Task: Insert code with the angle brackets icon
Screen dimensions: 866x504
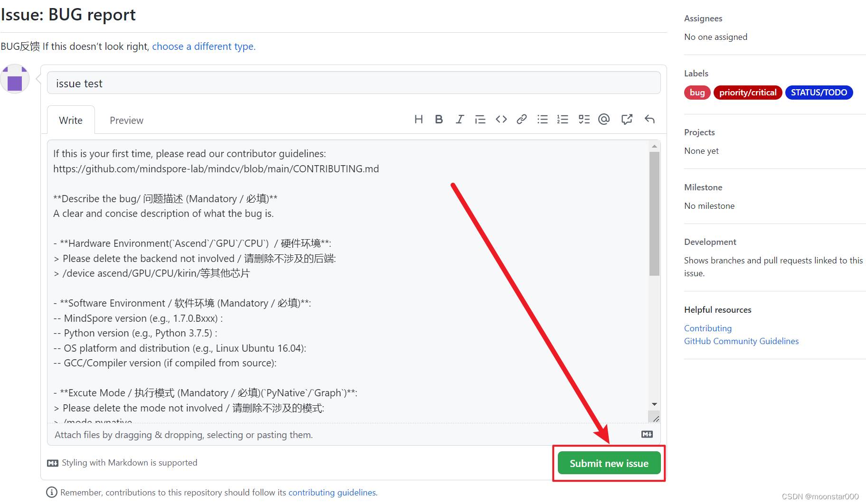Action: 501,119
